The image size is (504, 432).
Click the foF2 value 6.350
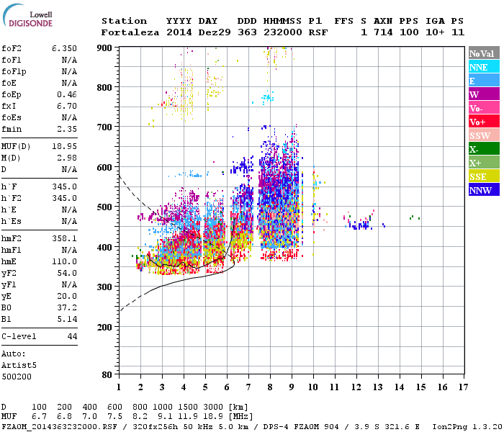click(x=64, y=48)
